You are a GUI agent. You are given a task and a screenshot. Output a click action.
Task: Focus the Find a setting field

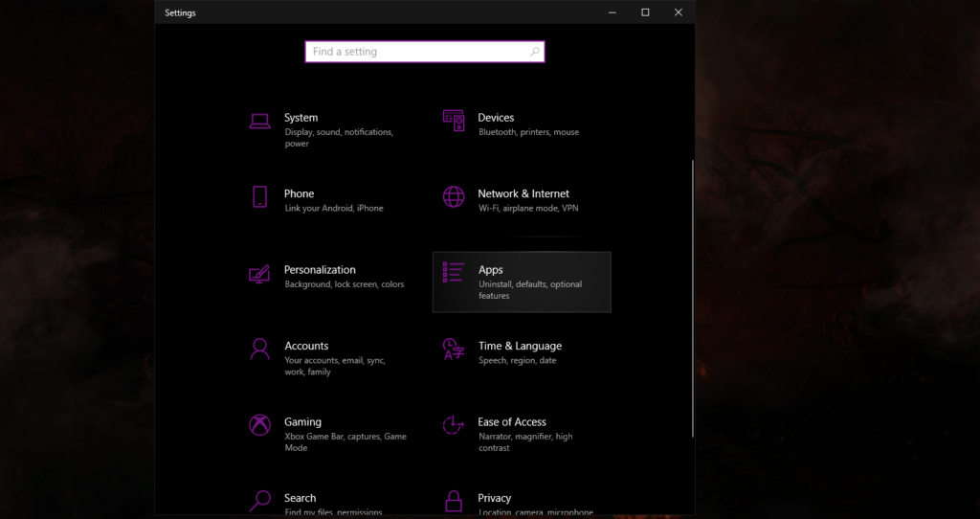tap(425, 52)
